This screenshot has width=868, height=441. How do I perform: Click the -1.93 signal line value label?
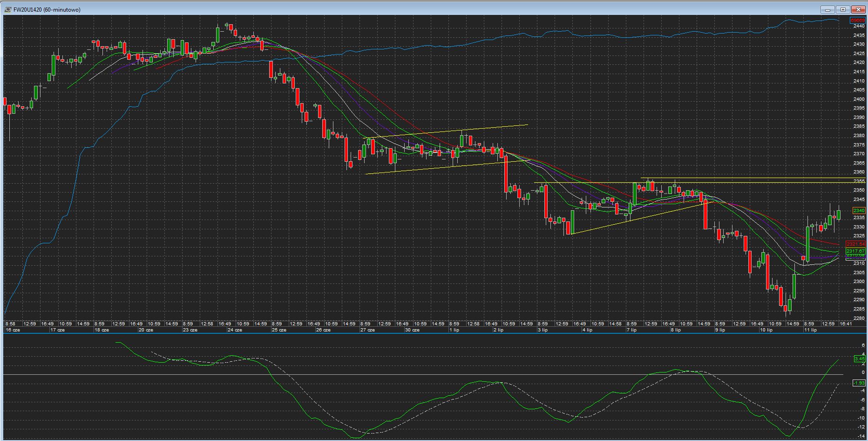coord(859,383)
